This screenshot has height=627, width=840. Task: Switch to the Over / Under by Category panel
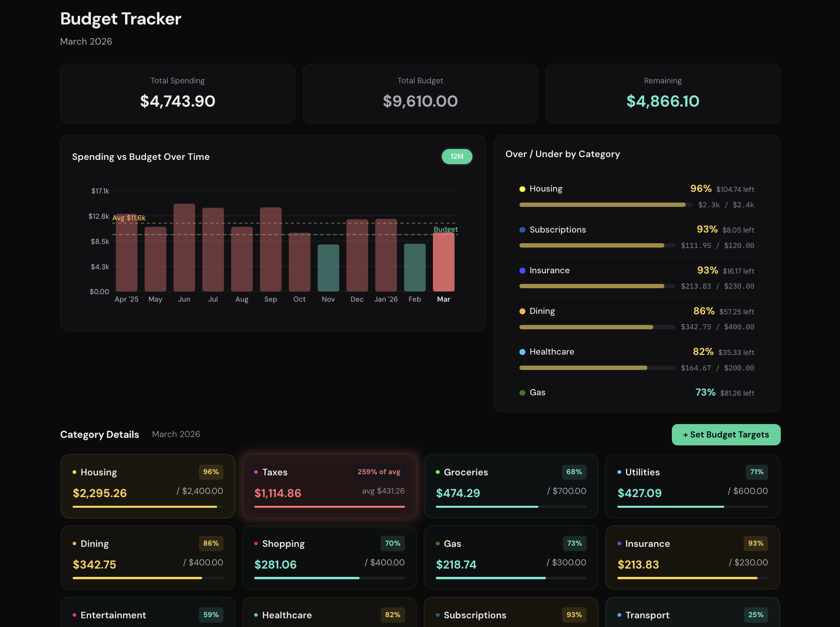(x=562, y=154)
